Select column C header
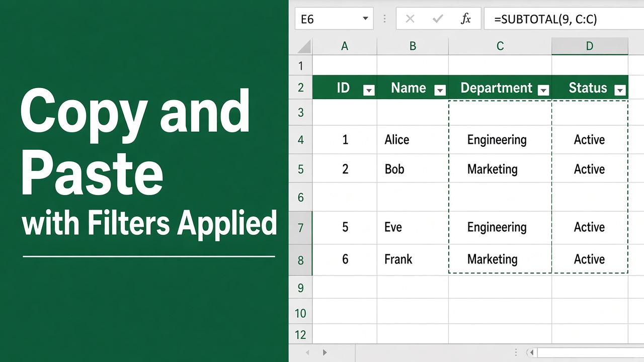644x362 pixels. pos(500,46)
